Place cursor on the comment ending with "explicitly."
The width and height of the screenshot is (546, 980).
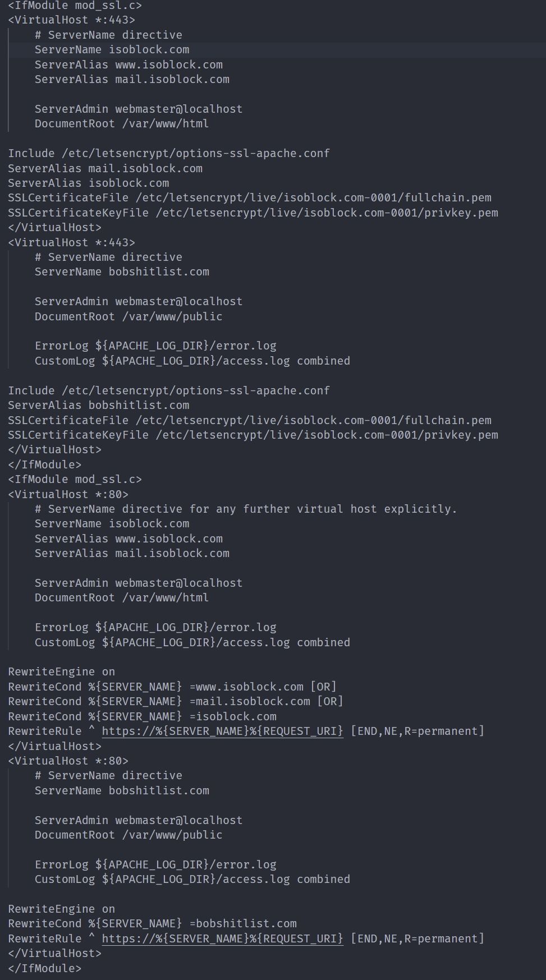click(246, 509)
